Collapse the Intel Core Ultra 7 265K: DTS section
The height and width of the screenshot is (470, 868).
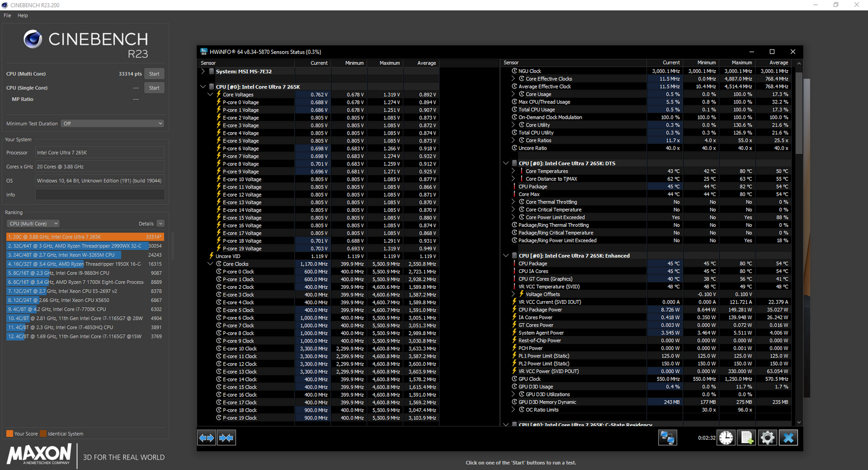[506, 163]
